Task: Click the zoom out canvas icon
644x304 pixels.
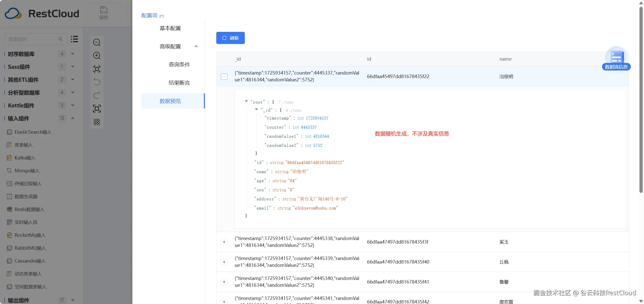Action: [97, 42]
